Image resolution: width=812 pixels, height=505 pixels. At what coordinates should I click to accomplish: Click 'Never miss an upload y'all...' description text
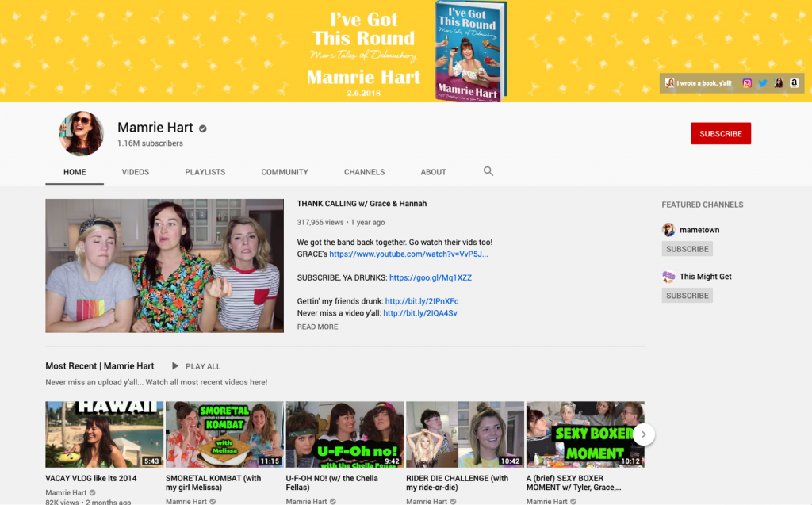click(156, 382)
